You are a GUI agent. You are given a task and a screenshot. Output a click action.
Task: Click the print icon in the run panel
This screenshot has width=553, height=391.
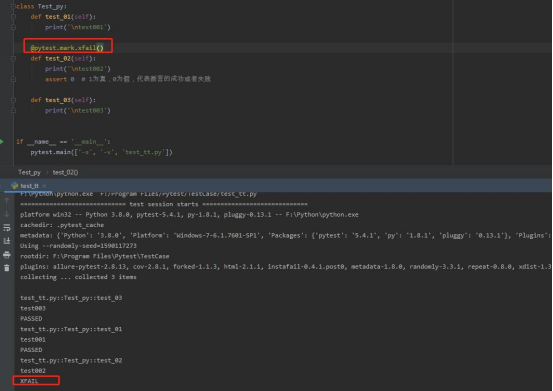[x=7, y=255]
